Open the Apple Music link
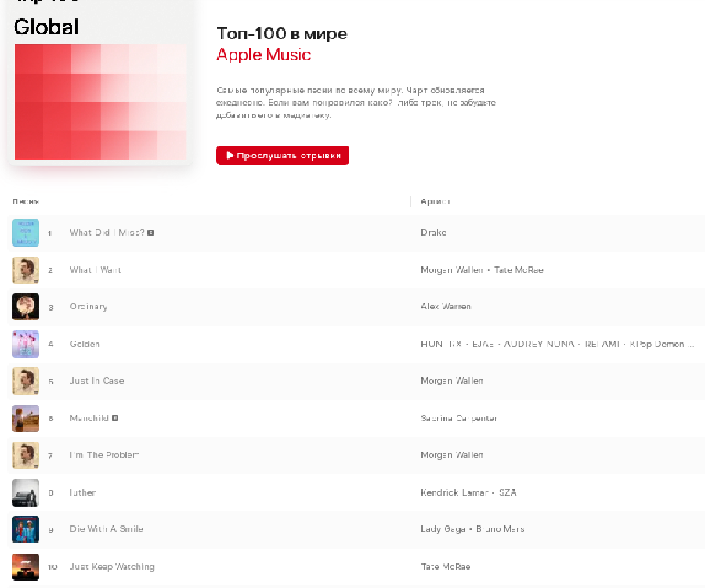This screenshot has height=588, width=705. 263,55
